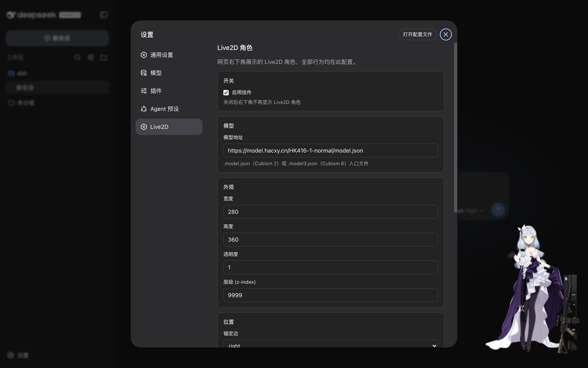Switch to the 模型 settings tab
Viewport: 588px width, 368px height.
coord(169,73)
